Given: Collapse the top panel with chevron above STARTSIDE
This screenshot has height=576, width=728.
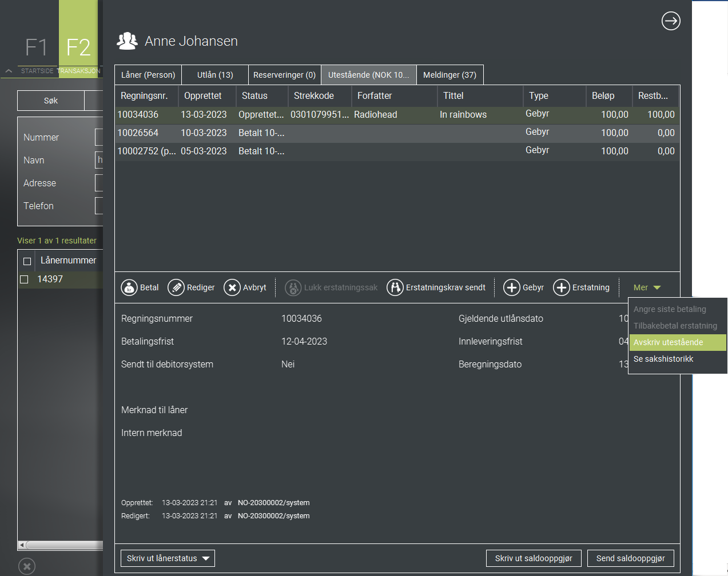Looking at the screenshot, I should [9, 71].
